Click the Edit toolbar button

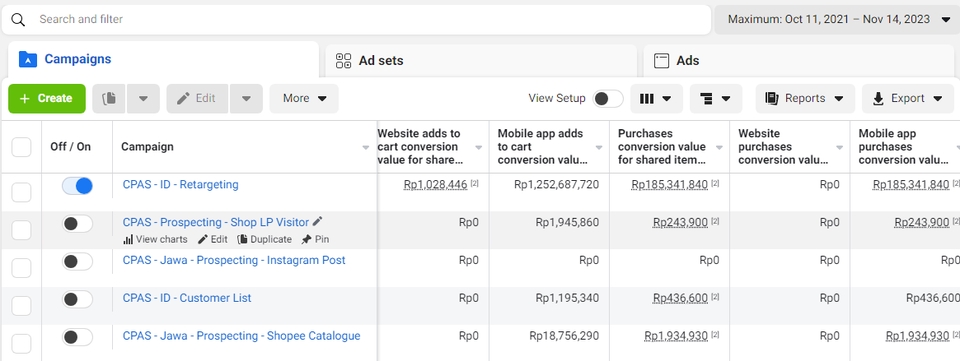197,99
